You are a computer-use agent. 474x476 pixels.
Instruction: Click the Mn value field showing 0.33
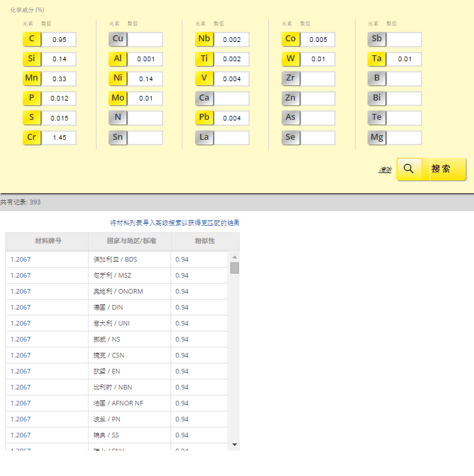pos(59,79)
